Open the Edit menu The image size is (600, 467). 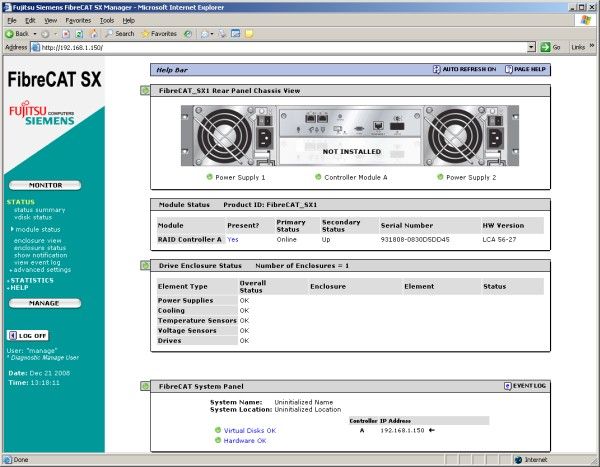[30, 20]
